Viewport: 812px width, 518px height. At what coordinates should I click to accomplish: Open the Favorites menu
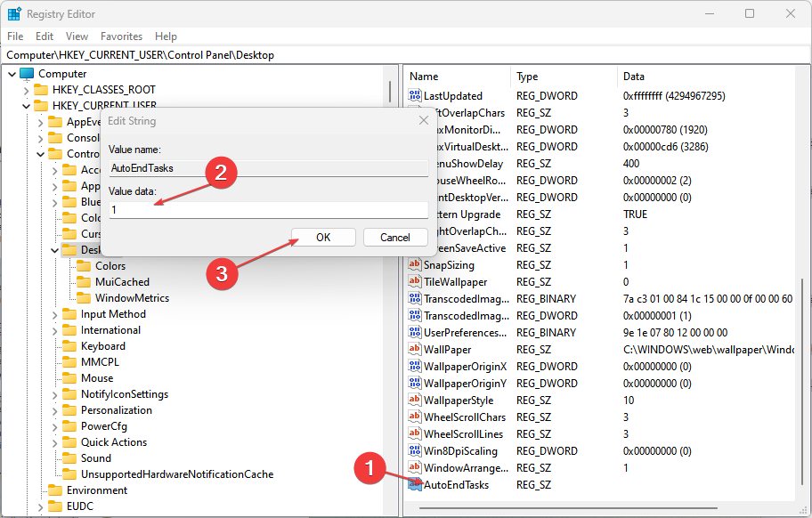pos(121,36)
